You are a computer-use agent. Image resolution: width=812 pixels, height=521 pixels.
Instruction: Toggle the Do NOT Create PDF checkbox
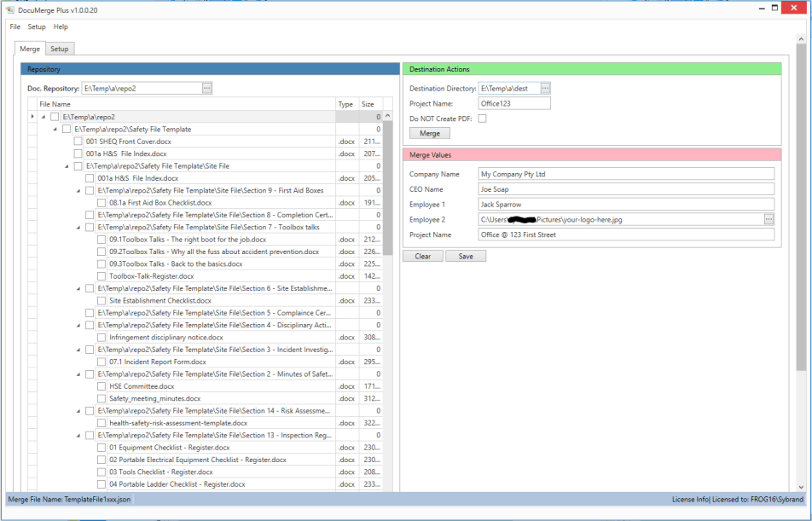coord(482,119)
